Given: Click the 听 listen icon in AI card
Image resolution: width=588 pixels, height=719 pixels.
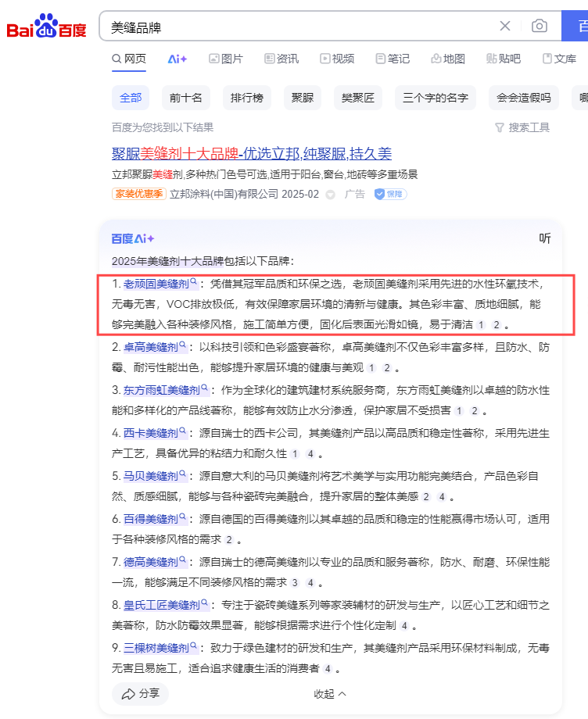Looking at the screenshot, I should tap(545, 238).
